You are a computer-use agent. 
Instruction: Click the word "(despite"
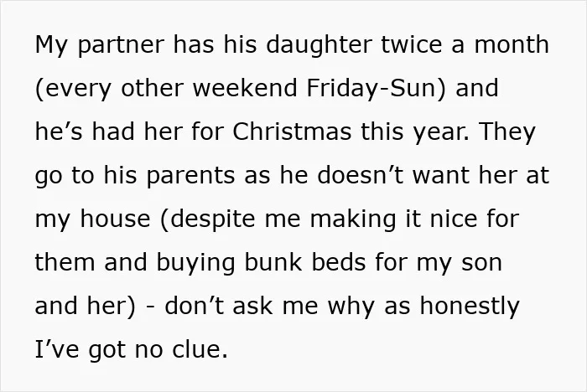(208, 219)
